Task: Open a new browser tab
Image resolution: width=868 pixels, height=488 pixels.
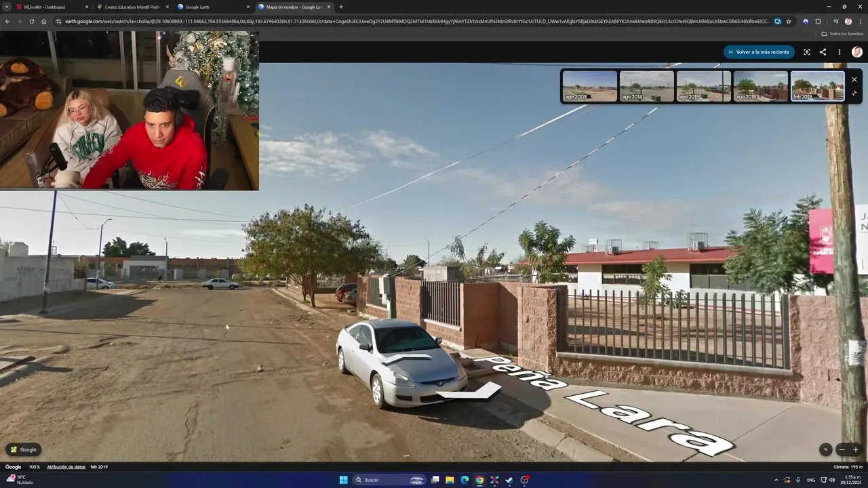Action: (x=340, y=7)
